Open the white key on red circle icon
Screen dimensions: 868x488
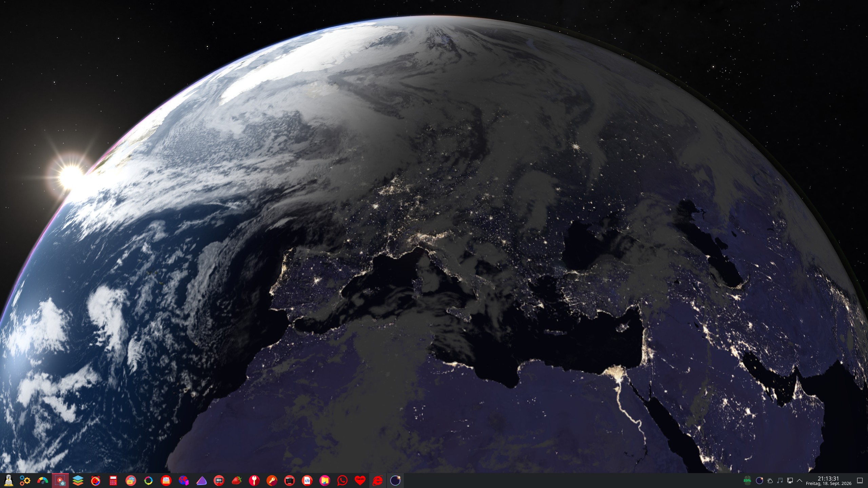click(254, 481)
